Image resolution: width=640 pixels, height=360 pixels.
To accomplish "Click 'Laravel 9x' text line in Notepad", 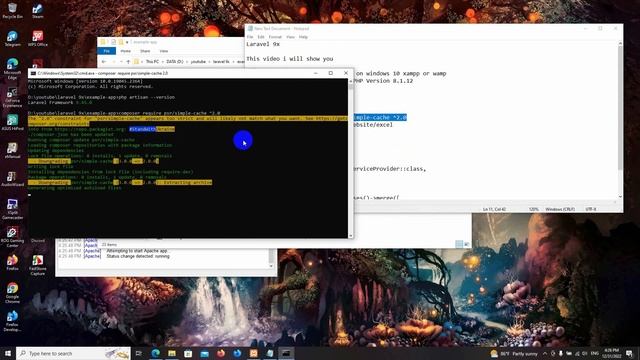I will (263, 44).
